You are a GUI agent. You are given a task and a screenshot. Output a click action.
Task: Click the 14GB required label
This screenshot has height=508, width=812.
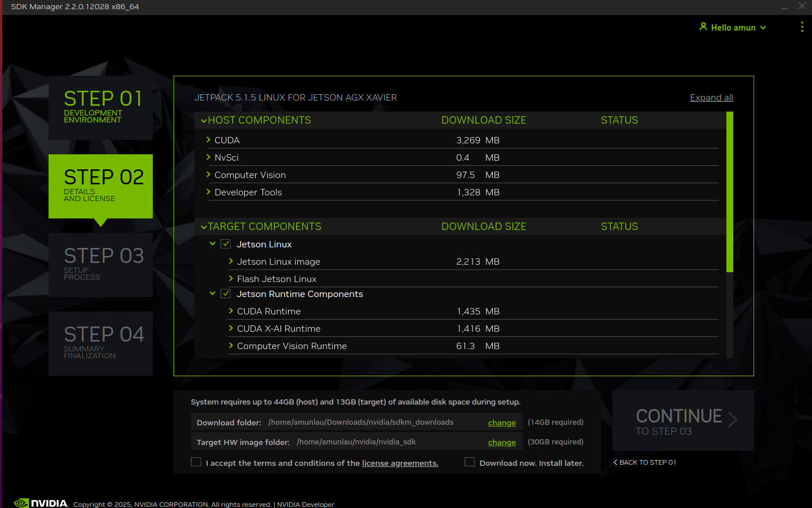pos(556,422)
